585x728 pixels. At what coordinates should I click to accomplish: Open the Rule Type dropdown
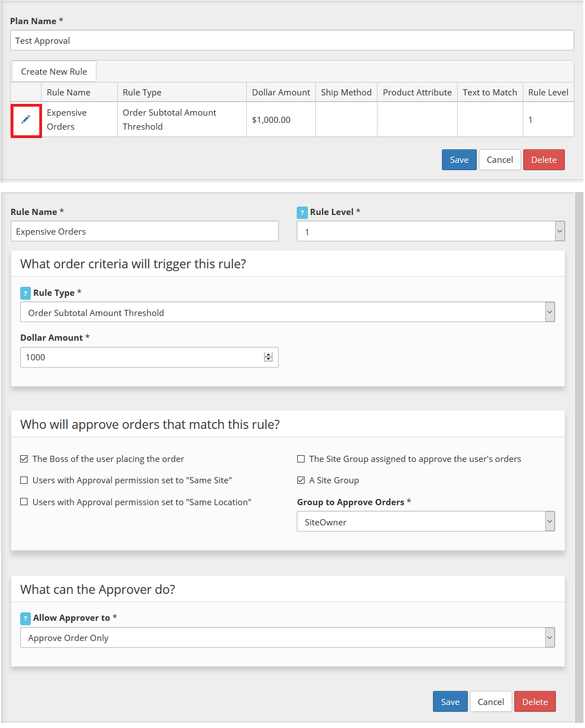[287, 312]
